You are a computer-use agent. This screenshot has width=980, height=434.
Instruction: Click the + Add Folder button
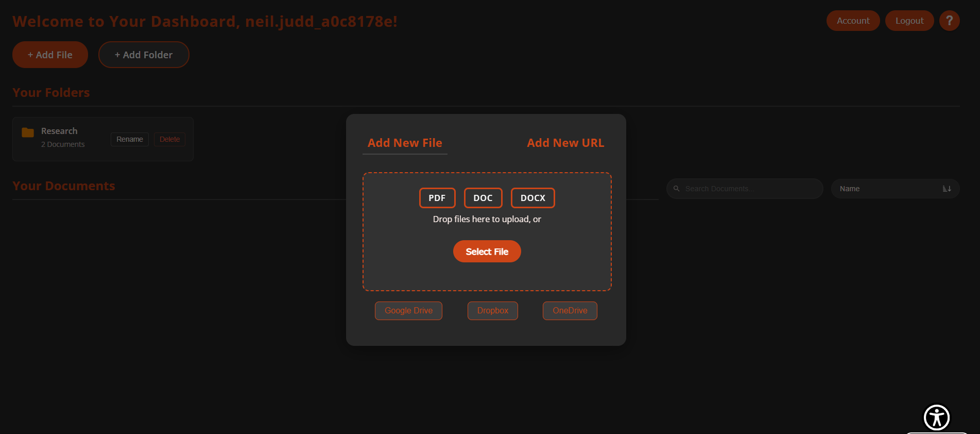(x=144, y=55)
